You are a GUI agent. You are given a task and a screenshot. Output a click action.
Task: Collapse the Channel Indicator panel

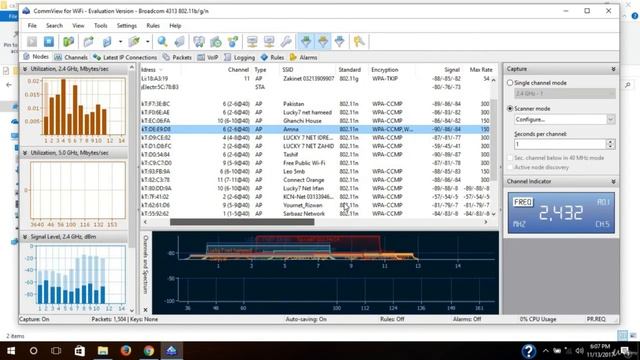[613, 181]
